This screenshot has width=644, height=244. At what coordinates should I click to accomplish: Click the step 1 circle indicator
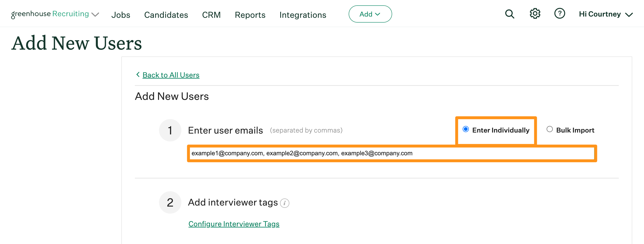(170, 130)
